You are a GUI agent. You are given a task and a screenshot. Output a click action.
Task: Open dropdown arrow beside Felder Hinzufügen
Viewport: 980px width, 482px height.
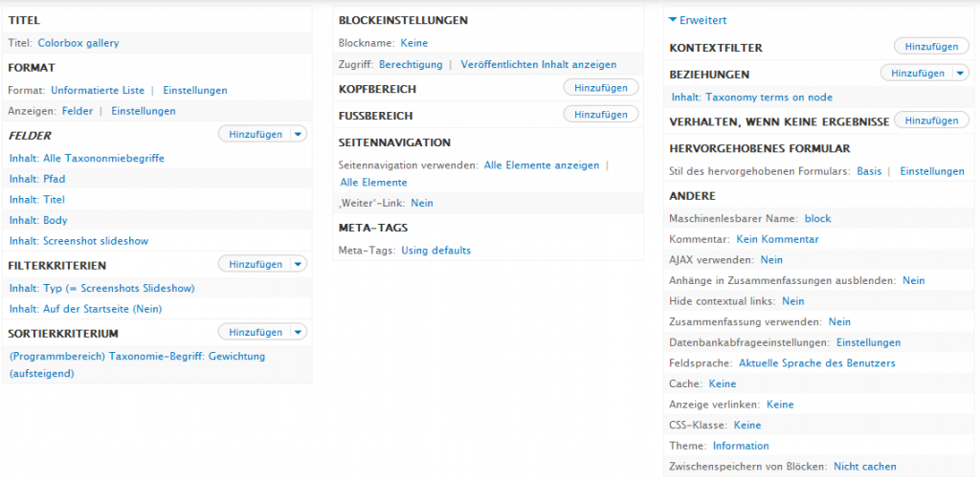pos(299,135)
